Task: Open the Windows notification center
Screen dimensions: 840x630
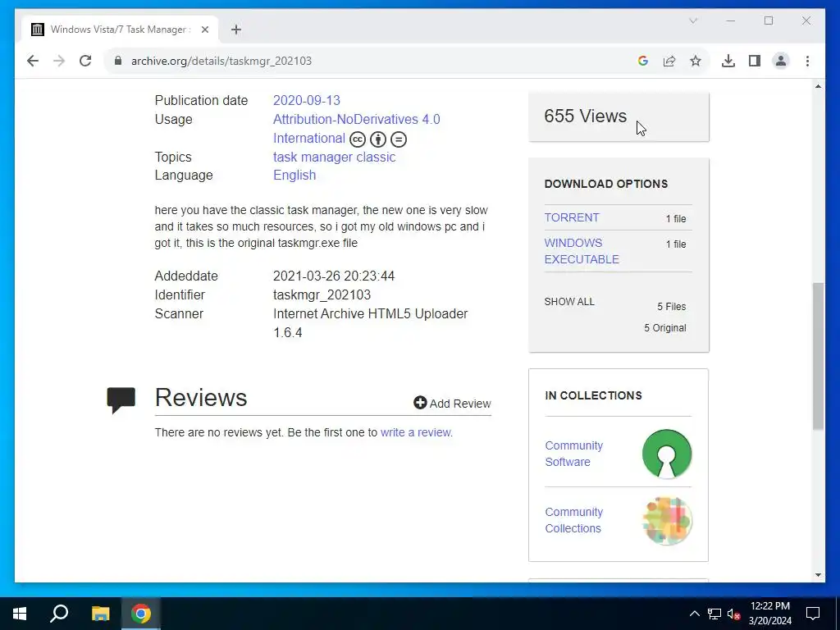Action: pos(813,614)
